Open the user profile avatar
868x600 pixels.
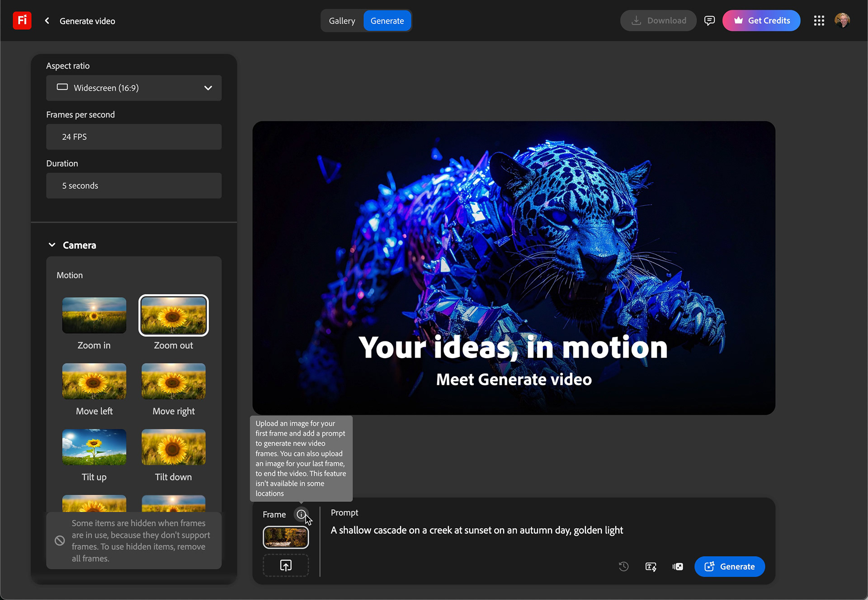point(842,20)
